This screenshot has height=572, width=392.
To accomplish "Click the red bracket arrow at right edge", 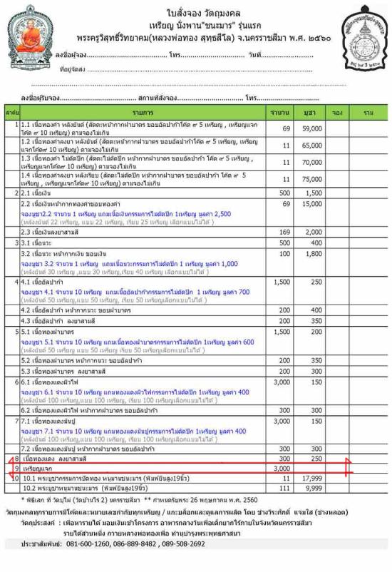I will (347, 468).
